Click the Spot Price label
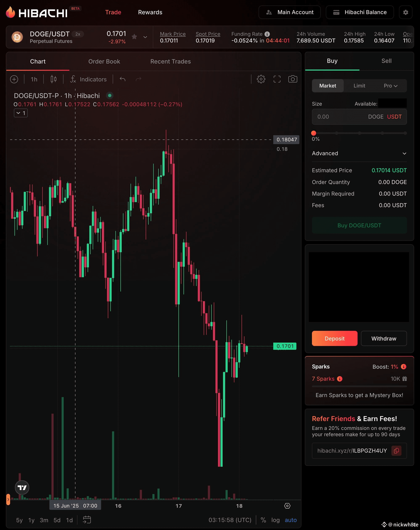420x530 pixels. click(x=208, y=34)
